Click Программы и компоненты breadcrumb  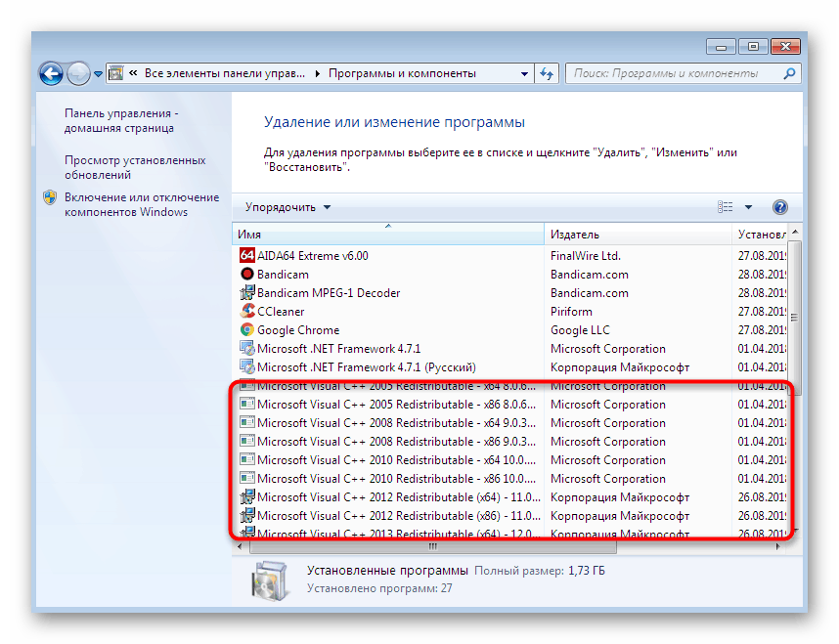[x=402, y=74]
